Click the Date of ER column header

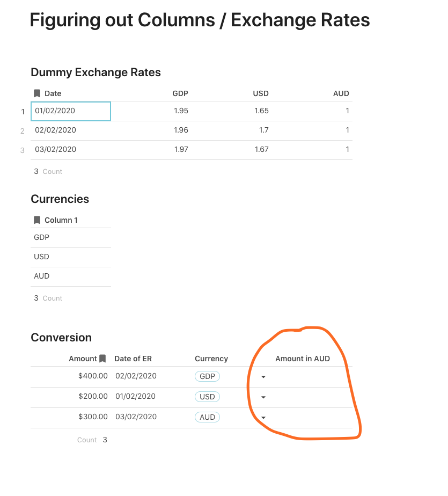(x=133, y=359)
